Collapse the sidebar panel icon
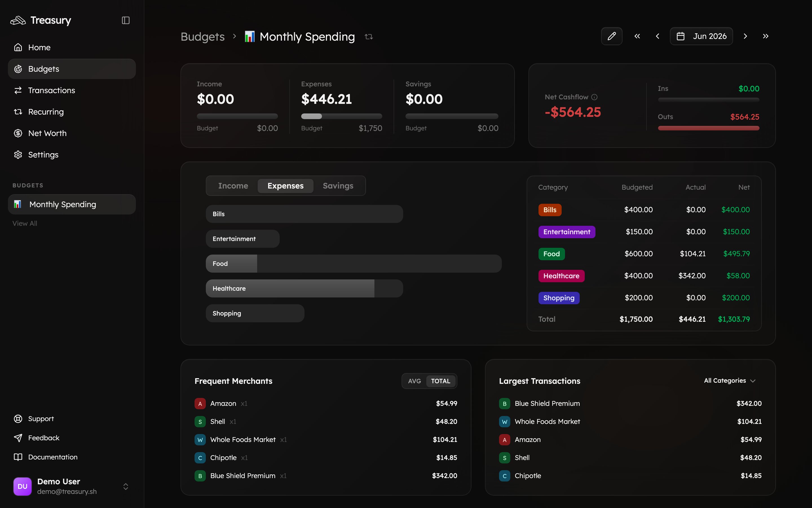 coord(125,21)
